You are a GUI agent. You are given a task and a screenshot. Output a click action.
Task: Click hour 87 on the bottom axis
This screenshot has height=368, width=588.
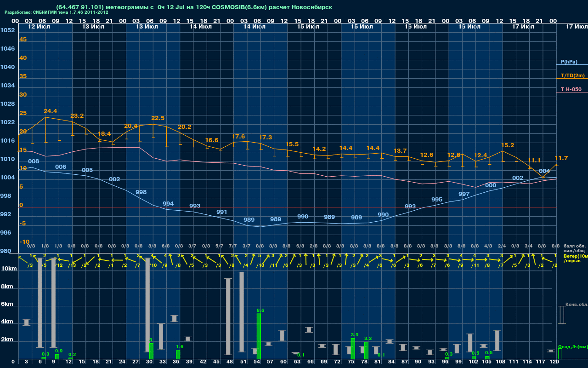(x=405, y=362)
